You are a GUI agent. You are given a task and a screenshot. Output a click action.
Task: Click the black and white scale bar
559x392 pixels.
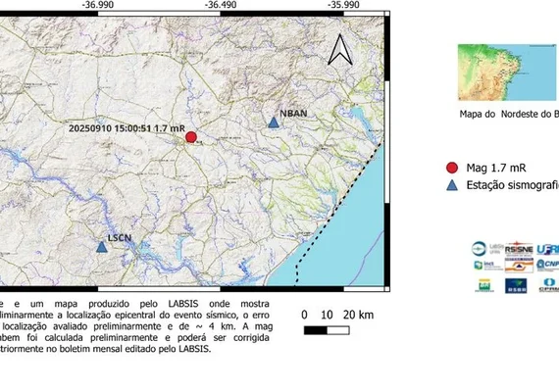click(327, 330)
